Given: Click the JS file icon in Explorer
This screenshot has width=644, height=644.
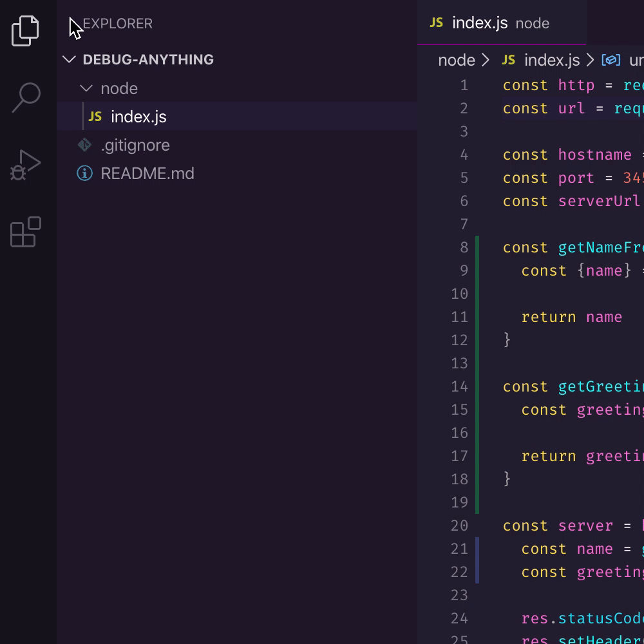Looking at the screenshot, I should coord(94,117).
